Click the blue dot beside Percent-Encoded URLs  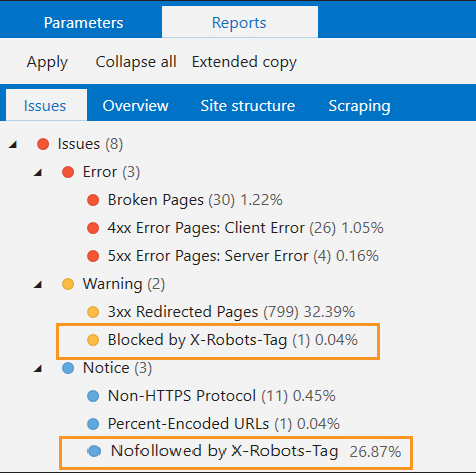(93, 424)
